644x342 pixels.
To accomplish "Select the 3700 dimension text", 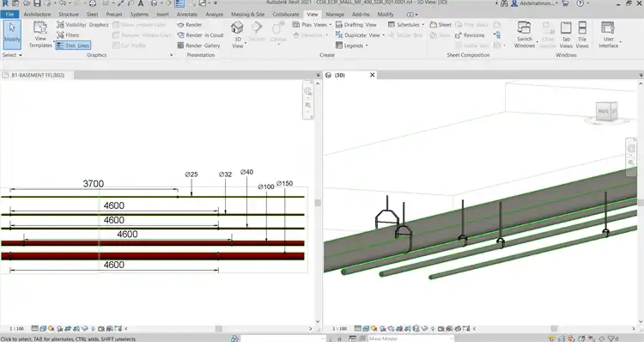I will (x=94, y=184).
